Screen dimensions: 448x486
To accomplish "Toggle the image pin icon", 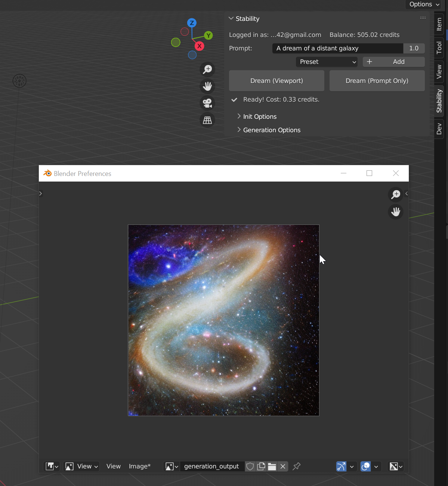I will tap(297, 466).
